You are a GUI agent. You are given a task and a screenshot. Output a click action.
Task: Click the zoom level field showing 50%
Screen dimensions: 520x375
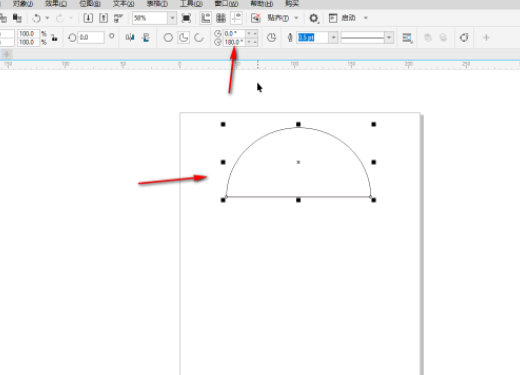(x=150, y=18)
